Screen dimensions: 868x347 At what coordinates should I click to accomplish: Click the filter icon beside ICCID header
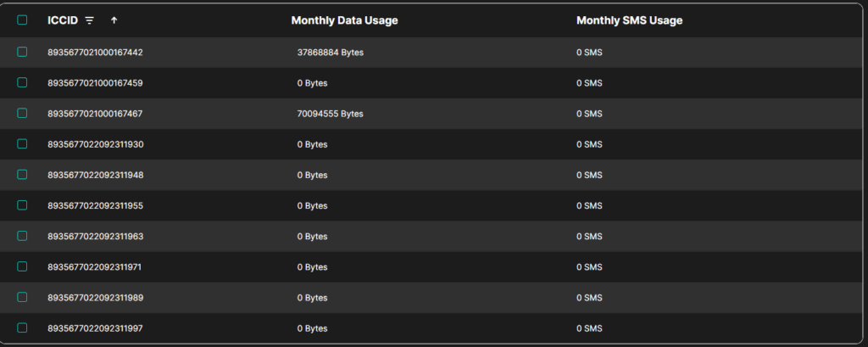coord(90,20)
